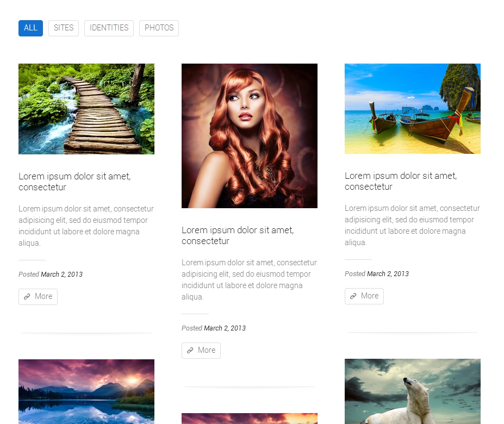Click description paragraph of forest path post
The image size is (504, 424).
86,226
